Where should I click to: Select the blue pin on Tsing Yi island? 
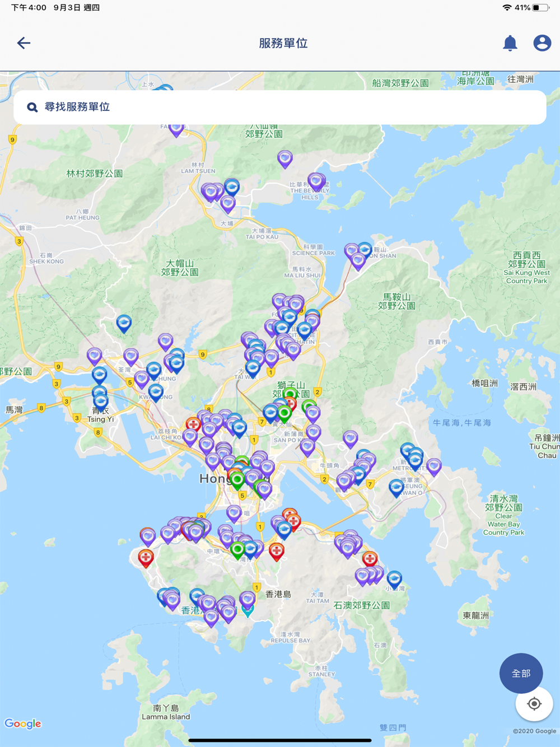(101, 400)
